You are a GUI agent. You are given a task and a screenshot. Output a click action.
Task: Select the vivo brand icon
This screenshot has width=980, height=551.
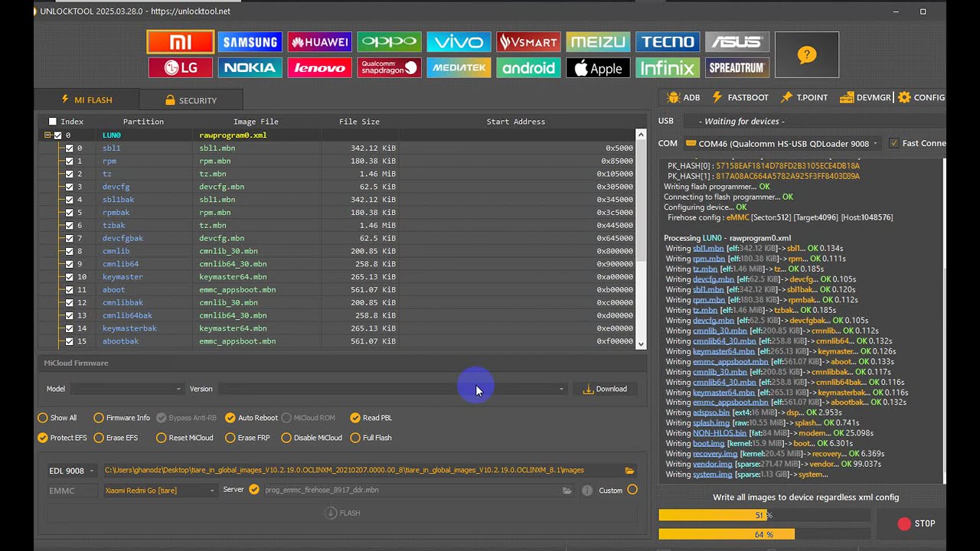click(459, 42)
